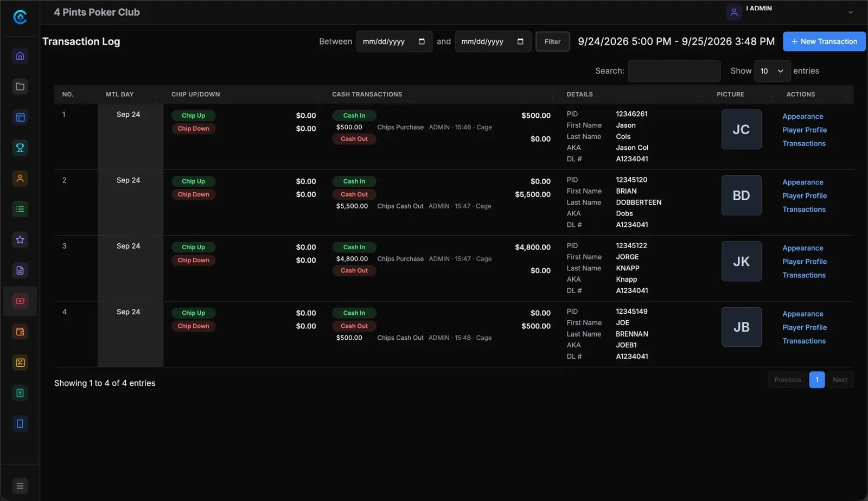This screenshot has width=868, height=501.
Task: Open calendar picker of the end date field
Action: (520, 41)
